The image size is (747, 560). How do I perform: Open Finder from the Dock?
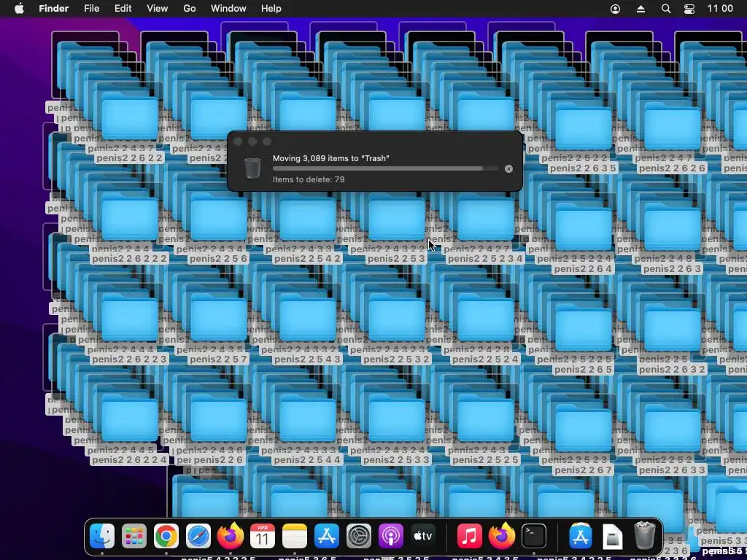[102, 536]
